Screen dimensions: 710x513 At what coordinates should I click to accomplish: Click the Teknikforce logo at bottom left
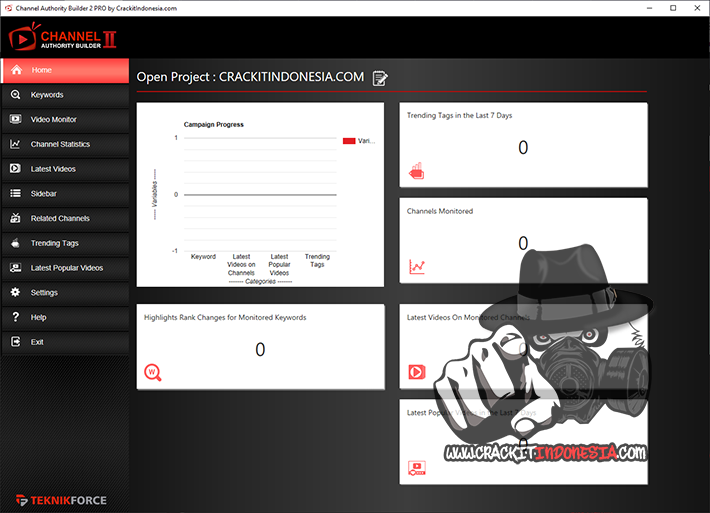point(61,500)
